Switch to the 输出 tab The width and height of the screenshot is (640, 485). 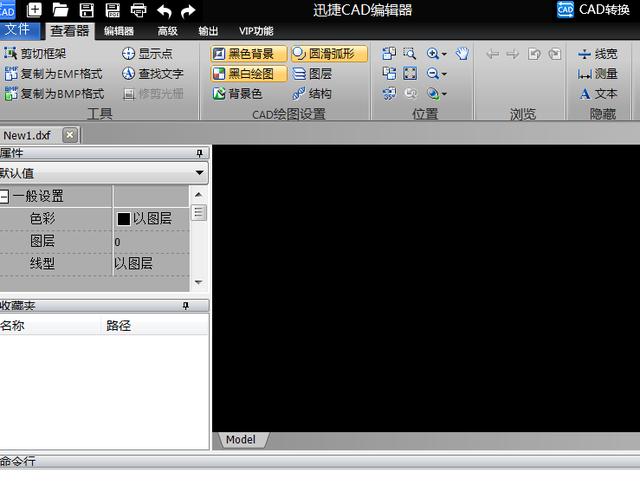[x=208, y=31]
